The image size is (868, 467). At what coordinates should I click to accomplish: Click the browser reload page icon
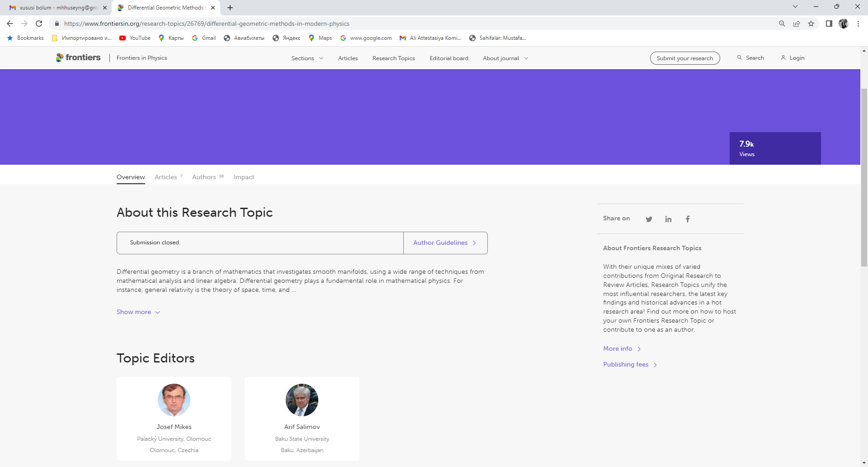tap(39, 24)
